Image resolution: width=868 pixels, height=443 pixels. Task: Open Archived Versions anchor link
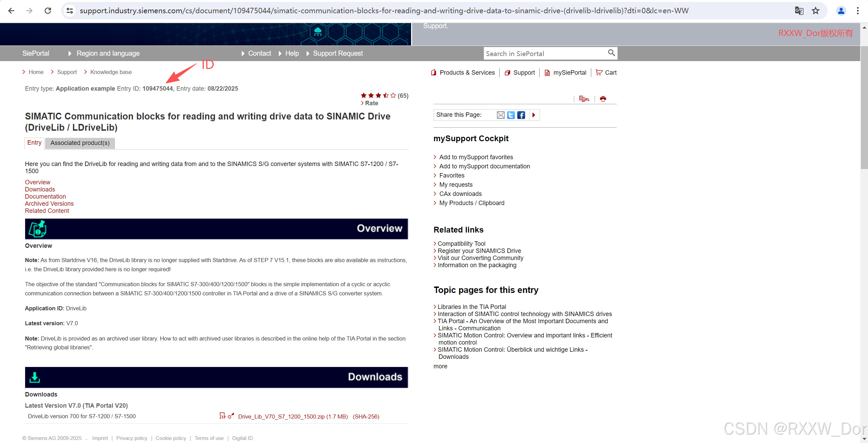click(49, 204)
